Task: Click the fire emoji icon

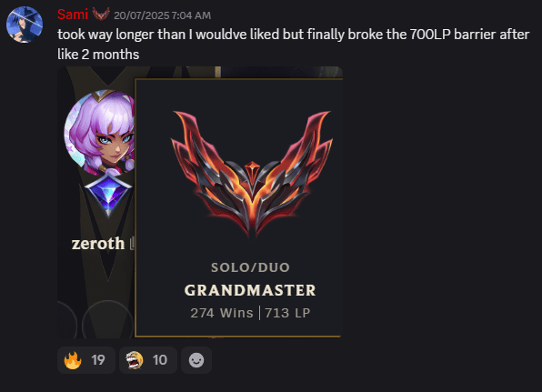Action: (73, 360)
